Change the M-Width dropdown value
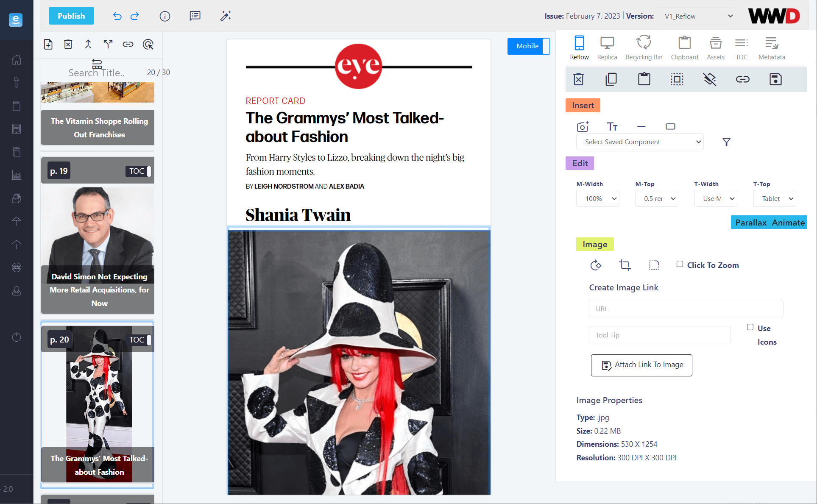Screen dimensions: 817x504 point(597,198)
